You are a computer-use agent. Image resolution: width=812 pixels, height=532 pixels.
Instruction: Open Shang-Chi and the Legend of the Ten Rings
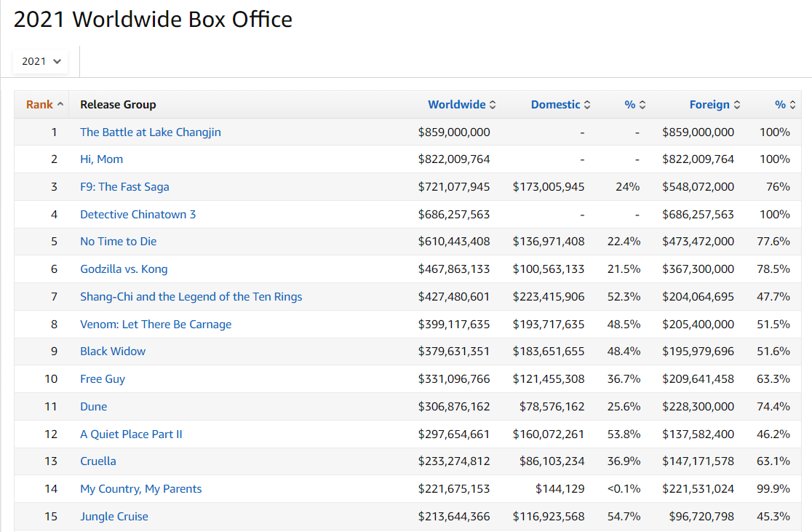tap(191, 296)
